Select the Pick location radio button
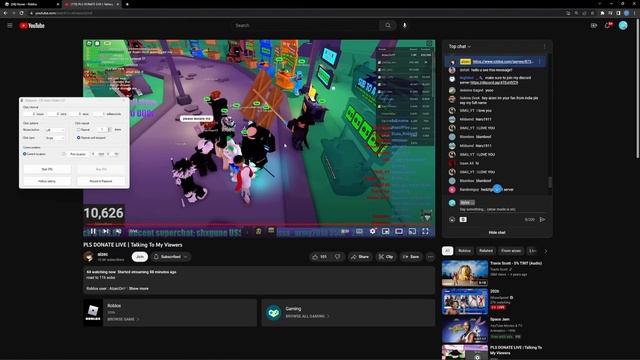Image resolution: width=640 pixels, height=360 pixels. [64, 154]
